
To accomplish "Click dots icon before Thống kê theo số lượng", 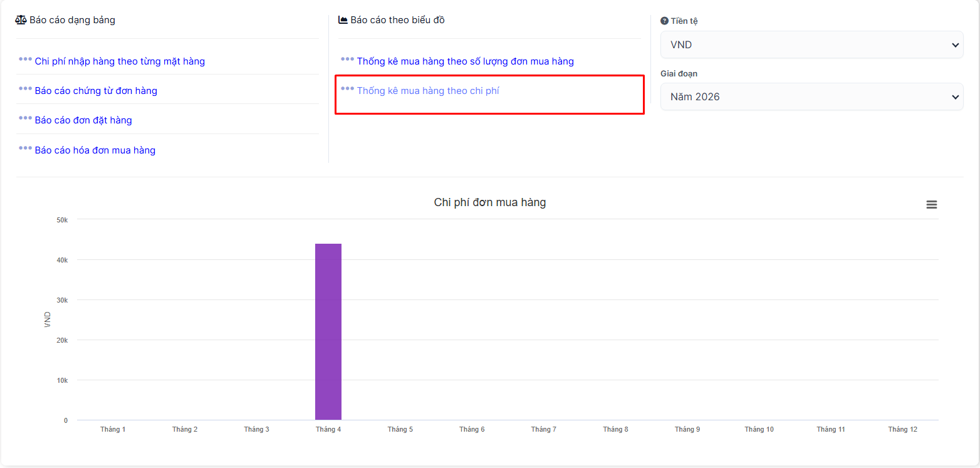I will (x=347, y=60).
